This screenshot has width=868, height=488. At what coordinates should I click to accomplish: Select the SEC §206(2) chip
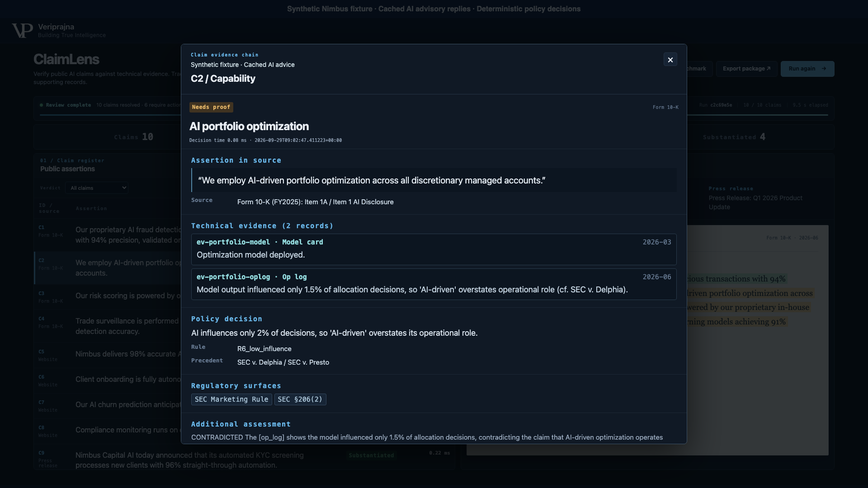(x=300, y=399)
